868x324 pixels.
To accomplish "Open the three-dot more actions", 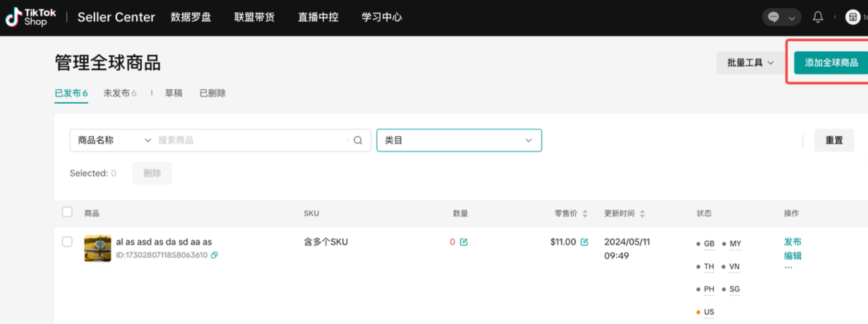I will [x=788, y=267].
